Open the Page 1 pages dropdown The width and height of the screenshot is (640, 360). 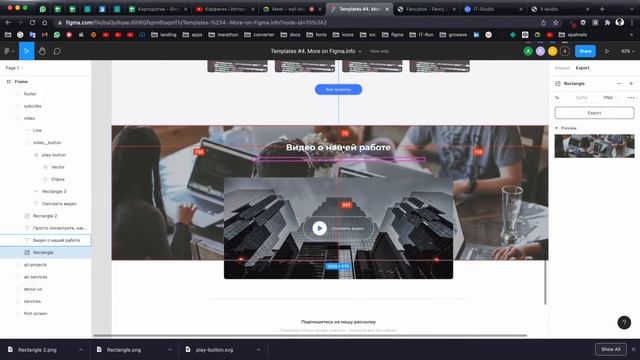click(x=14, y=68)
